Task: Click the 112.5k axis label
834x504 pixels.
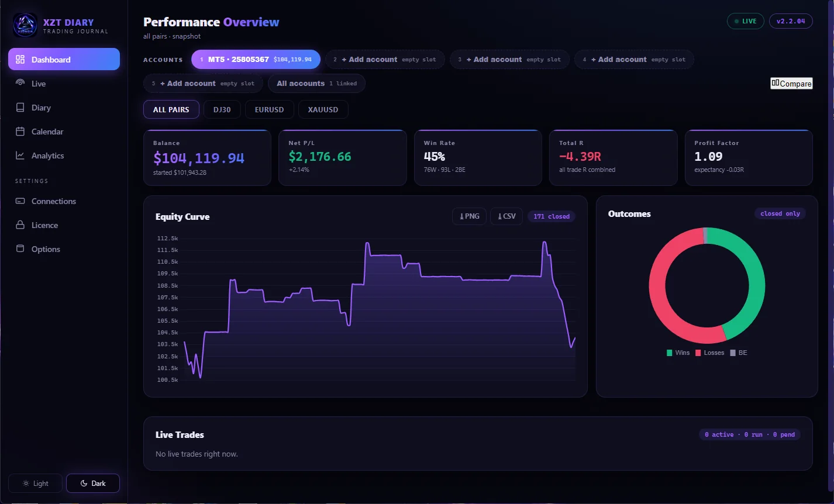Action: coord(167,238)
